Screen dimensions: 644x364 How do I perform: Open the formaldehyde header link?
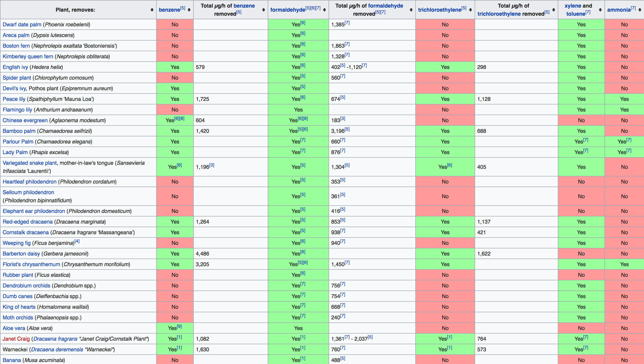point(288,10)
